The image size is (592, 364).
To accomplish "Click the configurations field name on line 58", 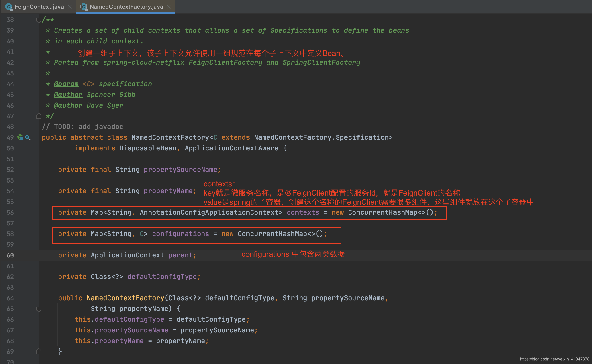I will pos(180,234).
